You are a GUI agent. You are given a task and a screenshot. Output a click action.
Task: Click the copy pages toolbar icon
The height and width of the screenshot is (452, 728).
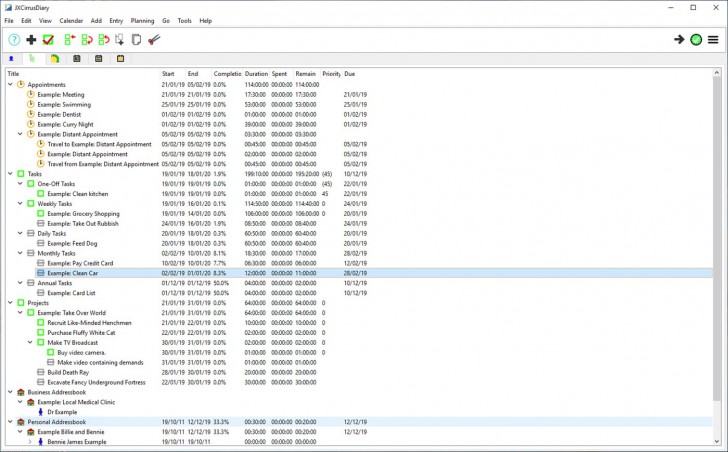(137, 40)
